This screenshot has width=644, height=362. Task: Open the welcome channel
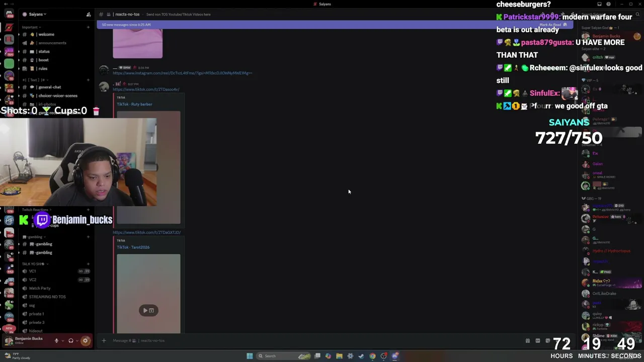point(55,34)
